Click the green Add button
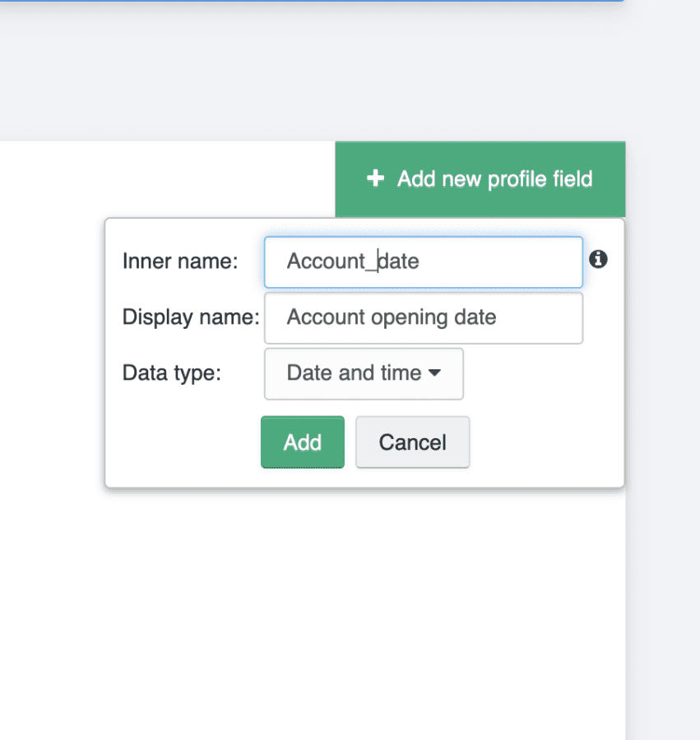The image size is (700, 740). 302,442
